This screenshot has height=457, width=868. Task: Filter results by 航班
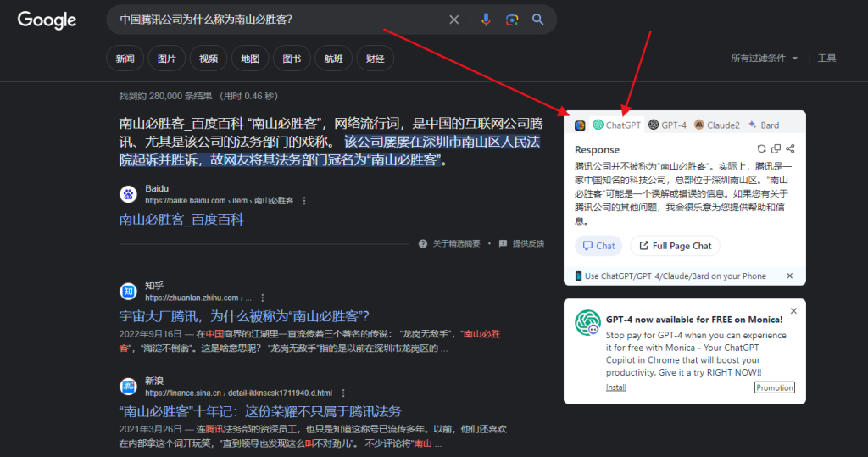333,59
